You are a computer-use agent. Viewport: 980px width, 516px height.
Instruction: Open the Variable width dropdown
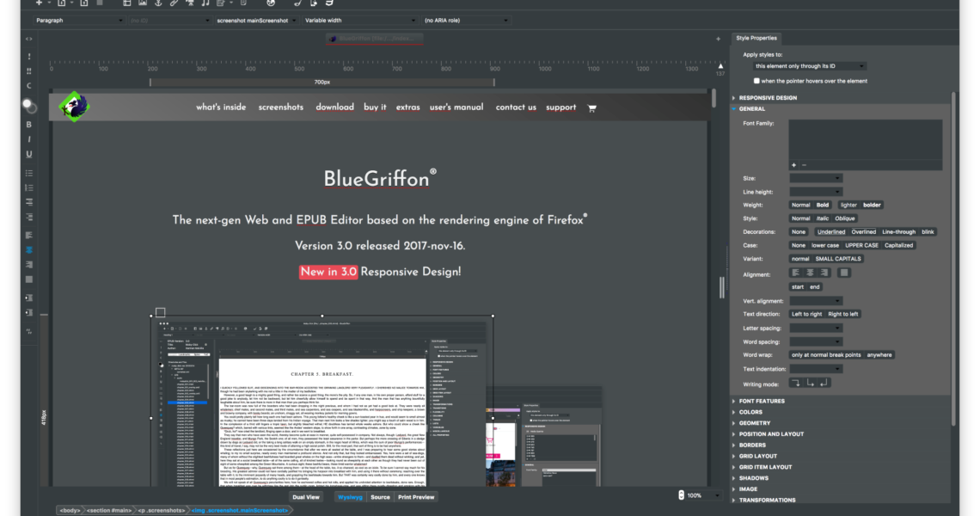[x=359, y=19]
